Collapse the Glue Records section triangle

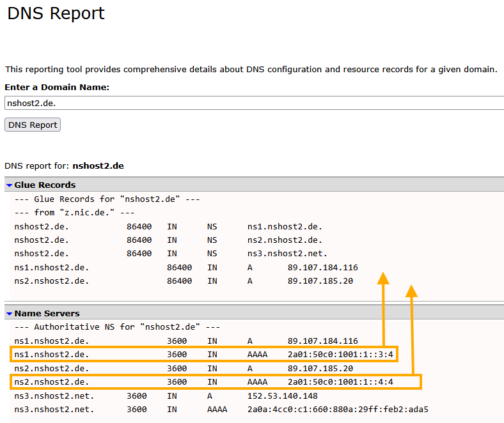[10, 185]
